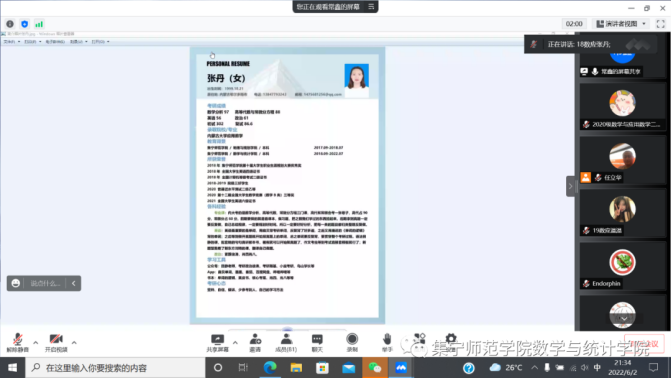The height and width of the screenshot is (378, 672).
Task: Open the screen-sharing banner menu
Action: (x=371, y=6)
